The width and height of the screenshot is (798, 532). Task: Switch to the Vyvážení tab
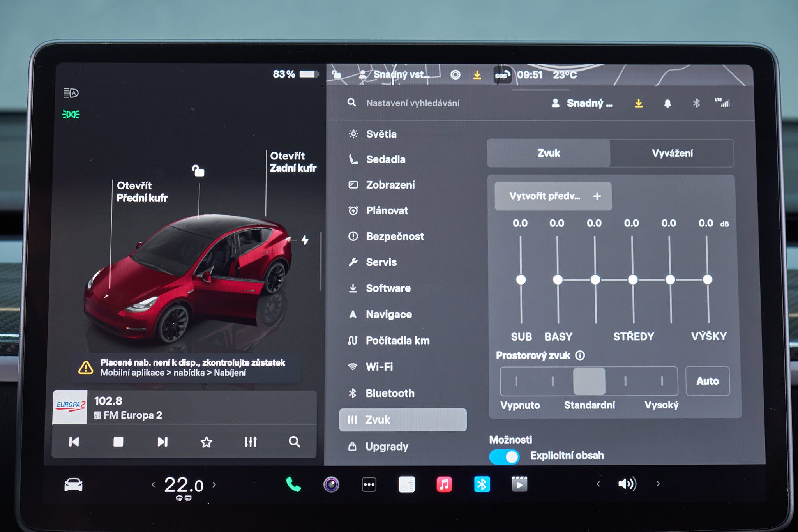672,153
